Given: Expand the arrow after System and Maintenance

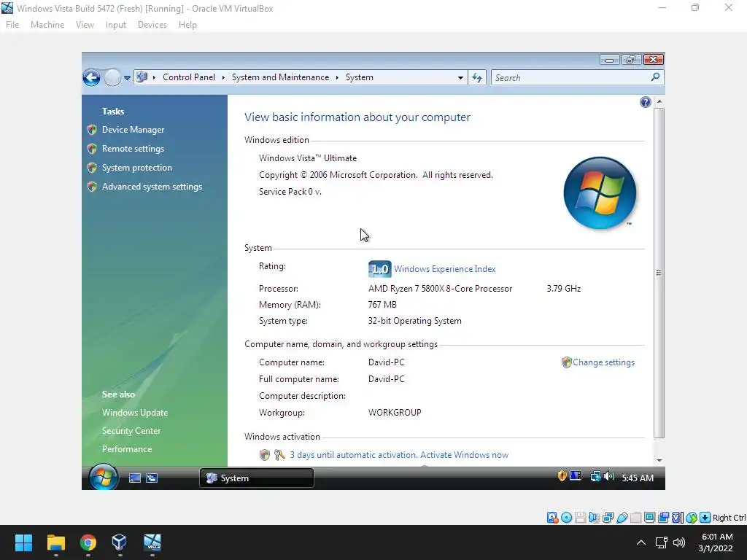Looking at the screenshot, I should click(x=337, y=77).
